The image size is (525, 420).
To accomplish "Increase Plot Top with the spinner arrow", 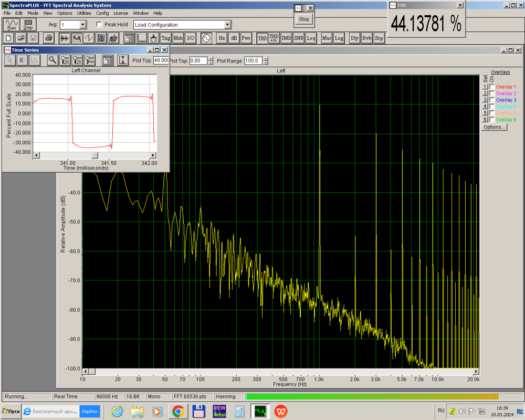I will click(211, 58).
